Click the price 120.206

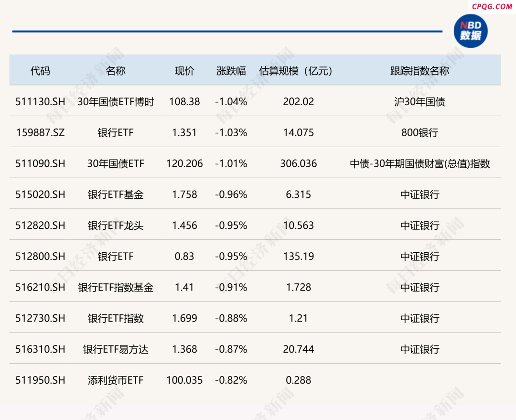coord(184,163)
